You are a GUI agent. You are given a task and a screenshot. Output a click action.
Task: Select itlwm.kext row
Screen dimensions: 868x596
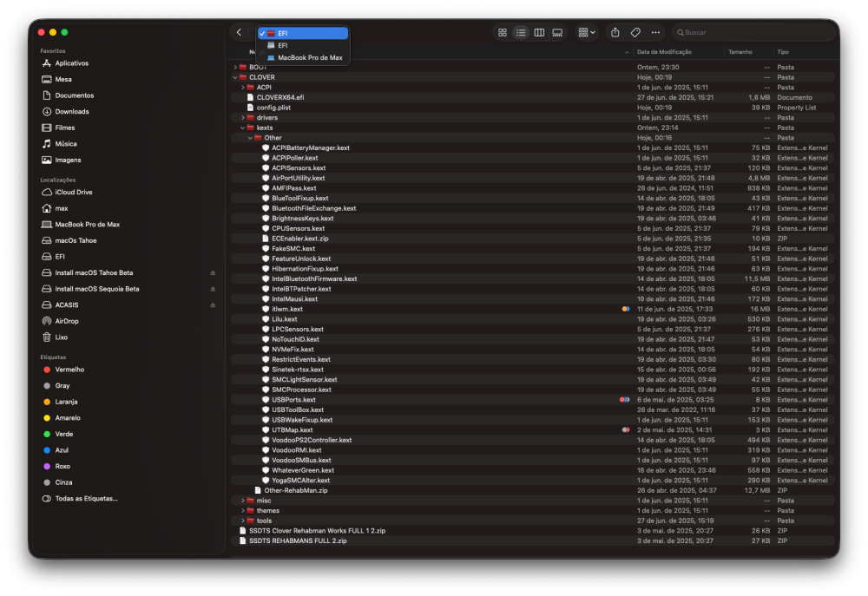point(533,310)
